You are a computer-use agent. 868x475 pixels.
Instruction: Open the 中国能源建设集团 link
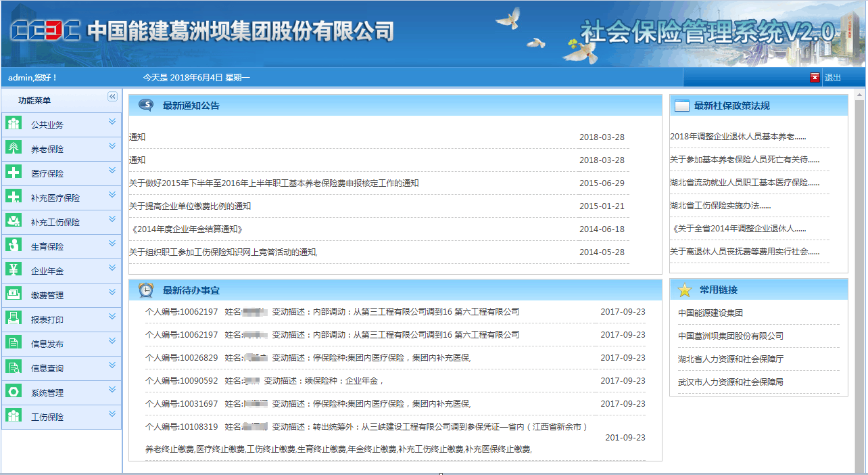tap(710, 313)
